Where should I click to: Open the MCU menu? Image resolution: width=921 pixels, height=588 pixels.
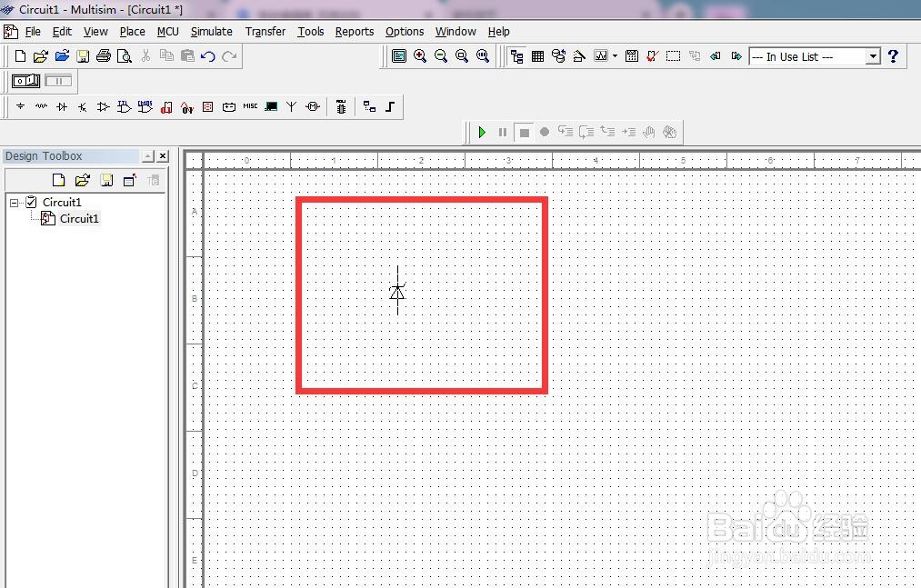tap(168, 32)
